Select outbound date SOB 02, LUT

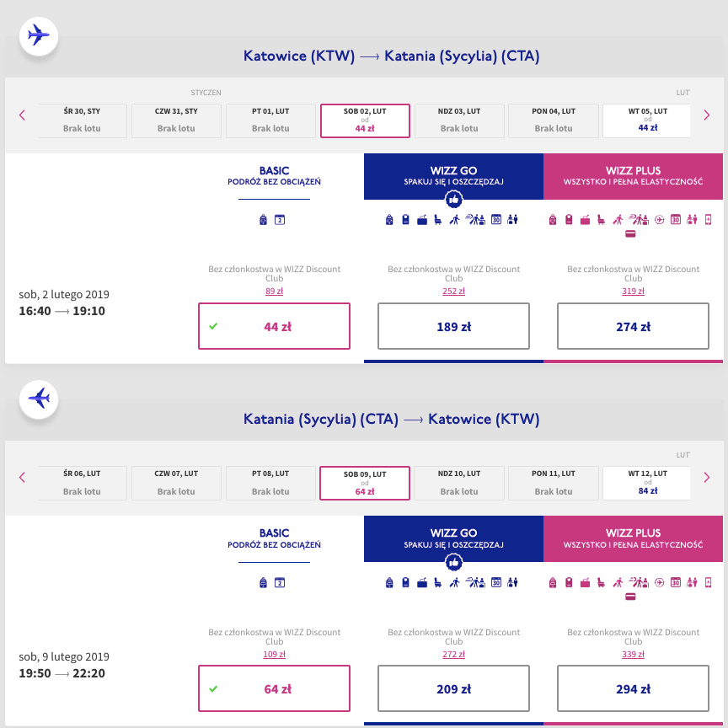coord(365,120)
